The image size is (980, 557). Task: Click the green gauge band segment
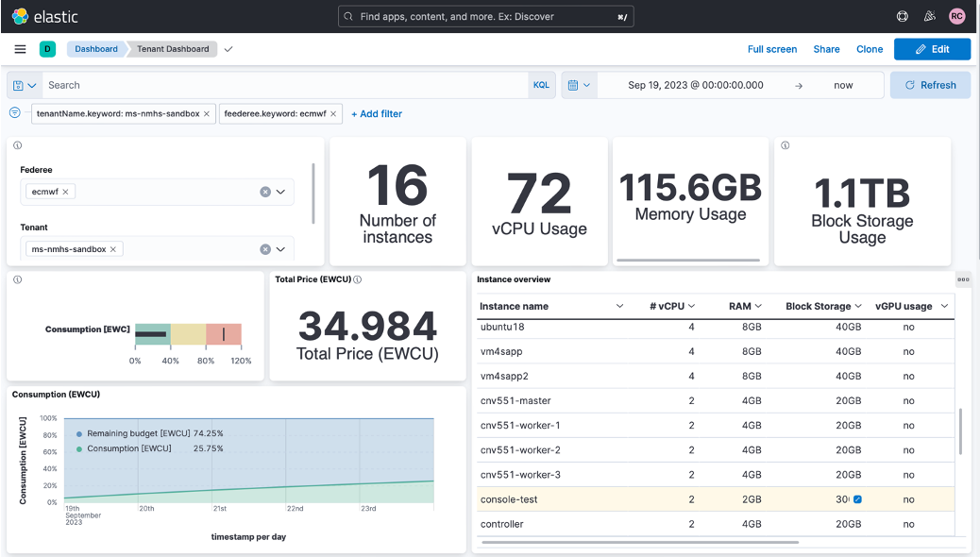[x=153, y=334]
